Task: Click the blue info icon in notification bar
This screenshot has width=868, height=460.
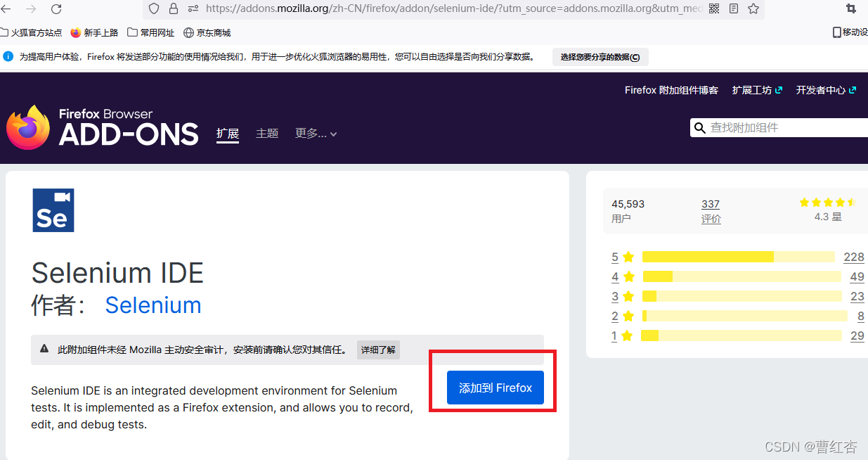Action: [x=8, y=56]
